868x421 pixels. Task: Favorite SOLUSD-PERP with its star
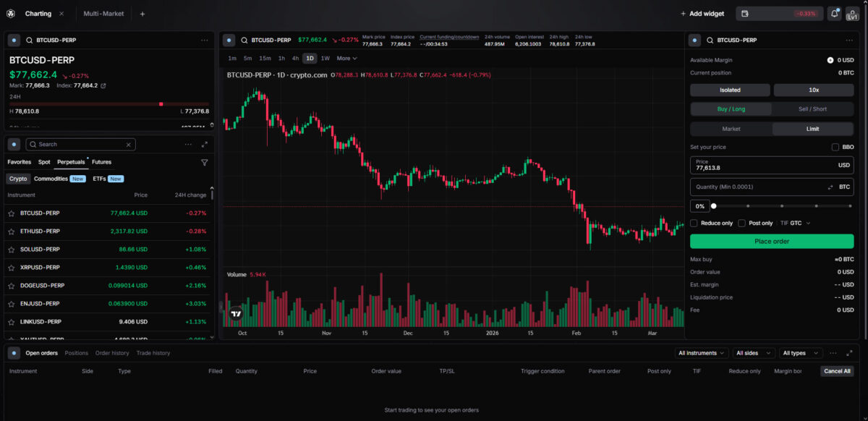[11, 250]
